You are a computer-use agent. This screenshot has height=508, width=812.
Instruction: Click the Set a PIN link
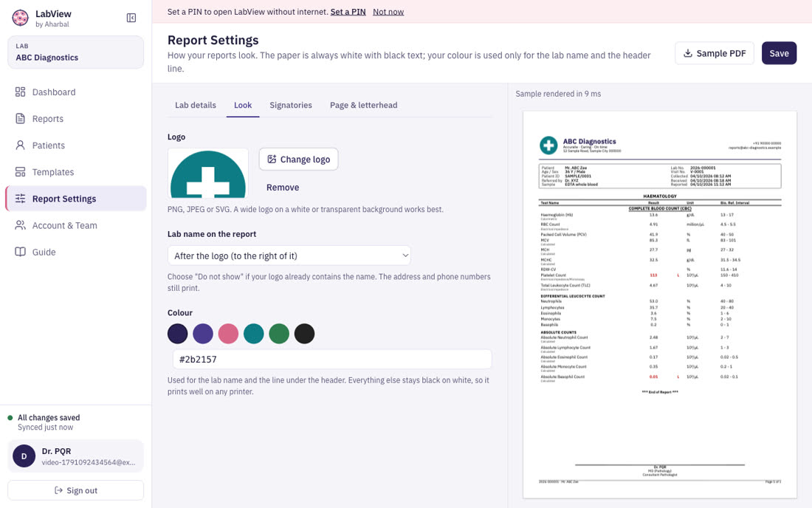click(x=348, y=11)
